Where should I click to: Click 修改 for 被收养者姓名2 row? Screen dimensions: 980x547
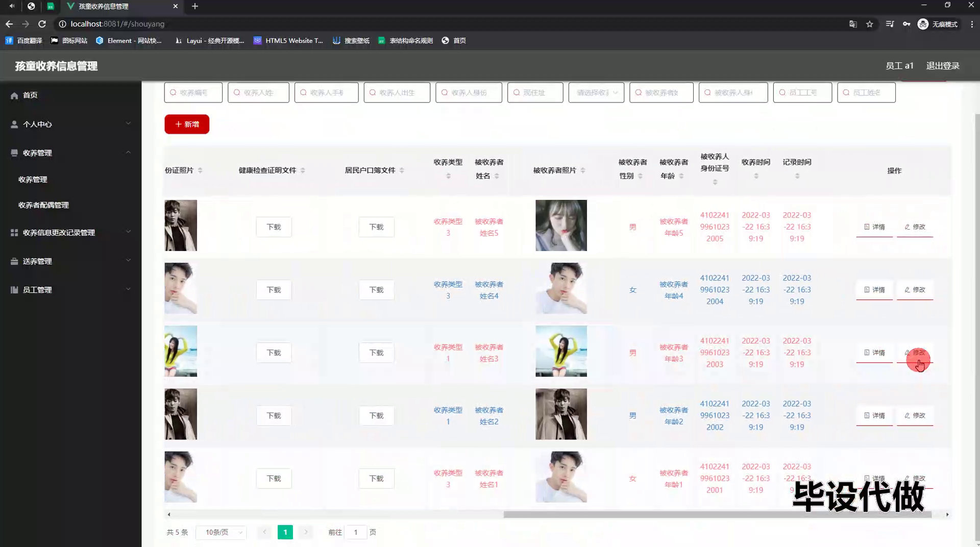coord(915,415)
